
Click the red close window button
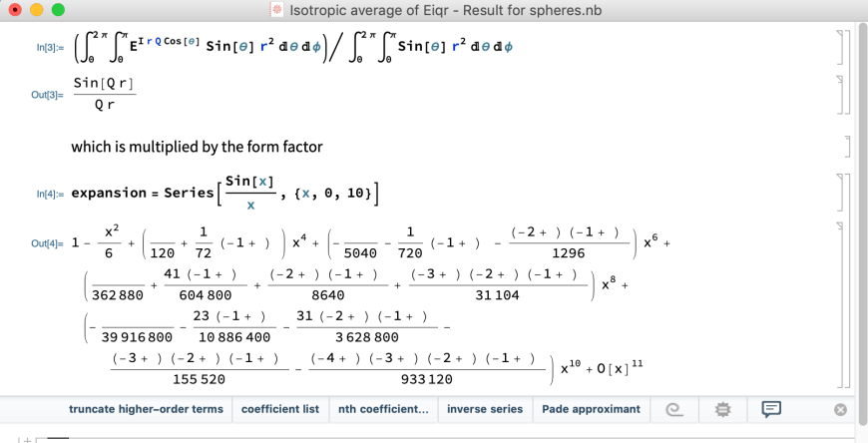15,10
